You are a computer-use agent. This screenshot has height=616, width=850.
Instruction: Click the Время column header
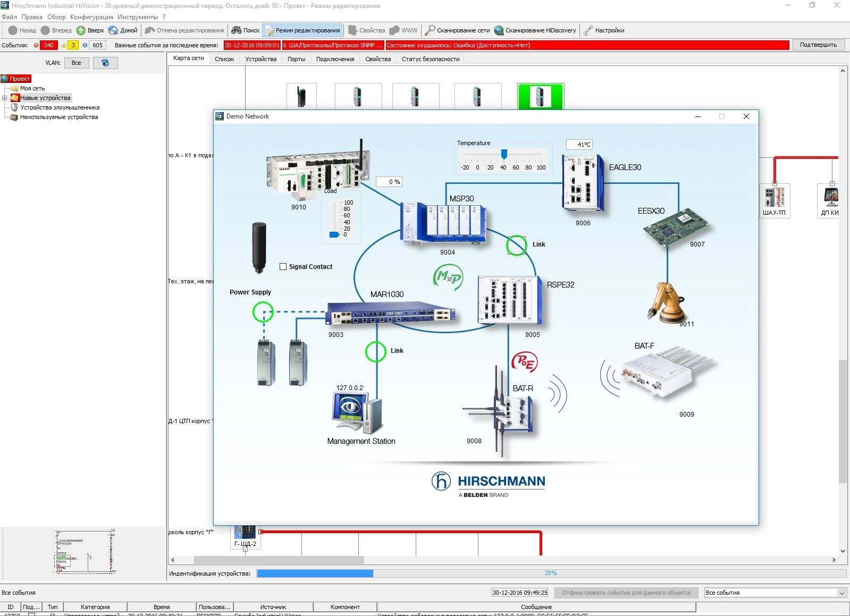(x=162, y=607)
